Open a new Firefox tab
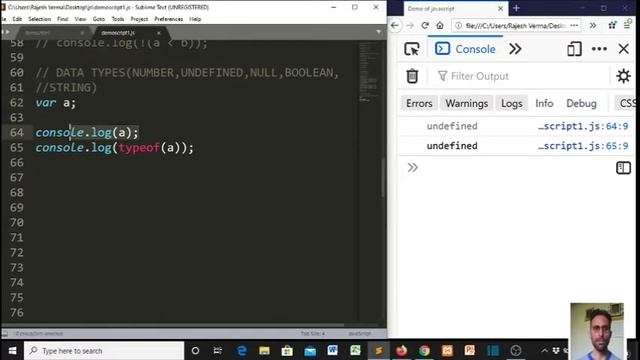This screenshot has width=640, height=360. pyautogui.click(x=516, y=8)
